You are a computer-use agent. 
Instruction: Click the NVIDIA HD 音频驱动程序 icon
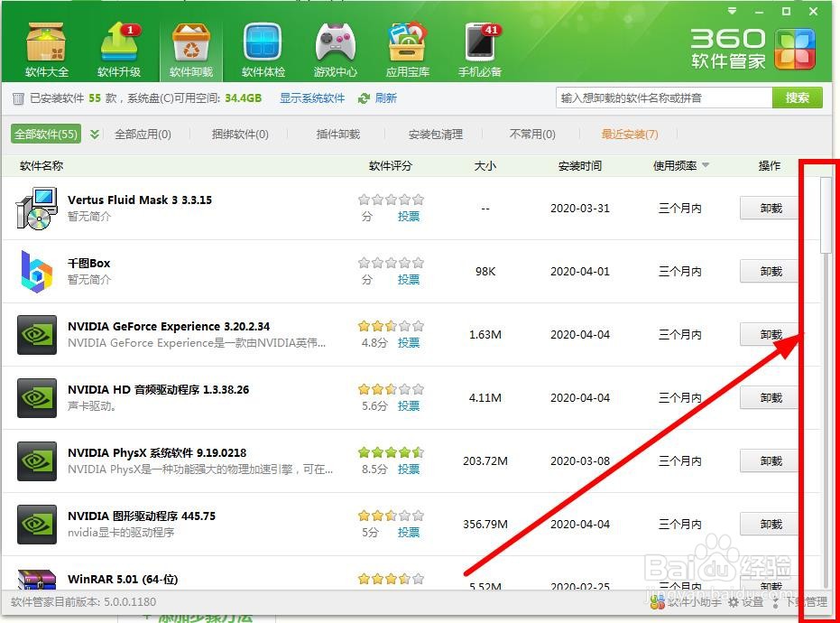(36, 398)
